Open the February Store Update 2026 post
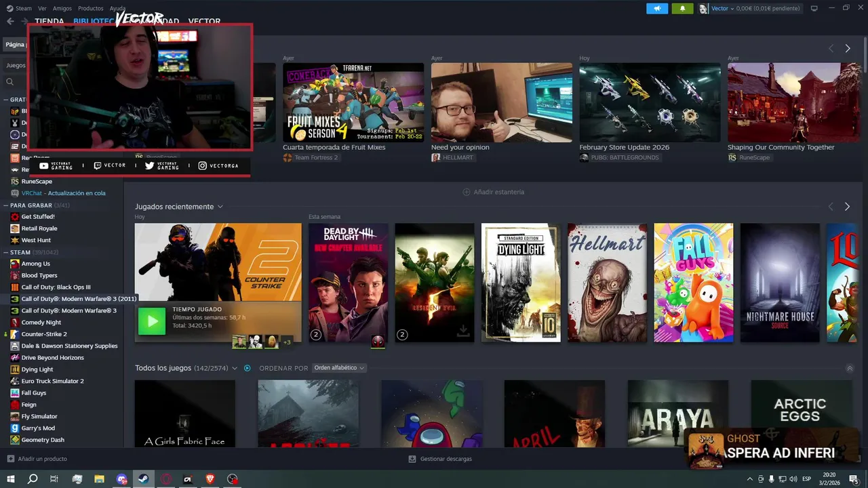The width and height of the screenshot is (868, 488). (x=650, y=103)
